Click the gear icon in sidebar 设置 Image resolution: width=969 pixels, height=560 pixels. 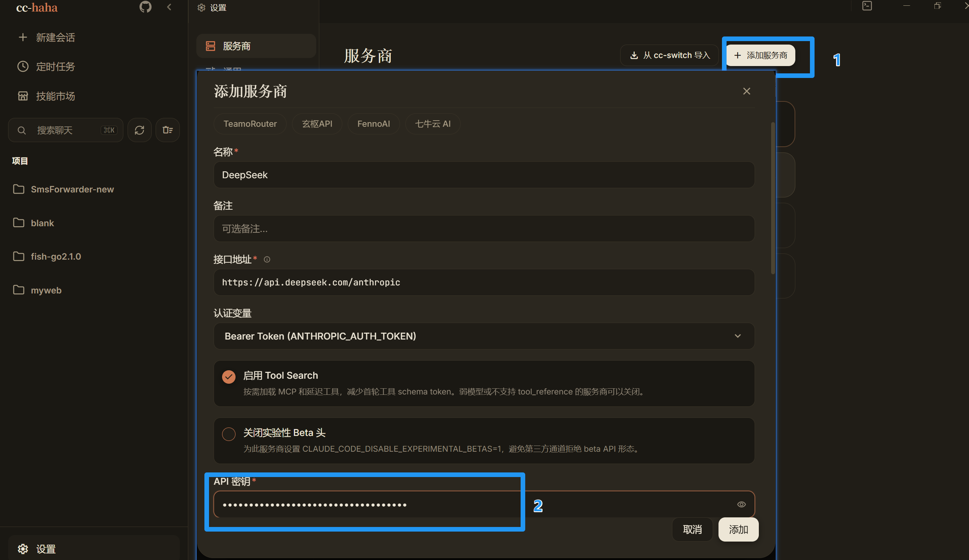tap(23, 549)
